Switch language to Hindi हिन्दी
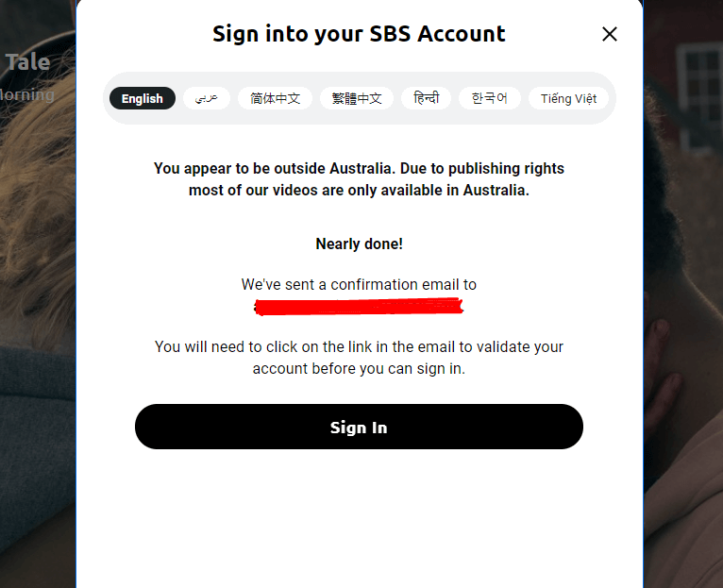The height and width of the screenshot is (588, 723). click(x=426, y=98)
